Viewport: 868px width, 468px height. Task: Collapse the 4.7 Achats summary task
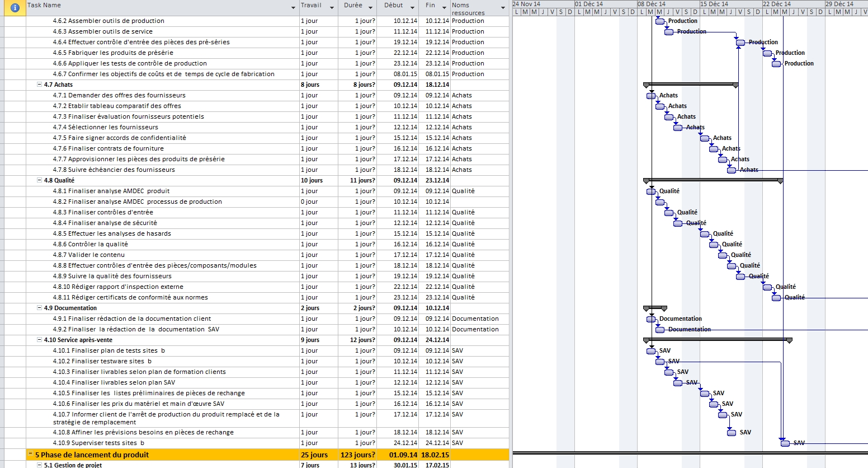tap(39, 85)
